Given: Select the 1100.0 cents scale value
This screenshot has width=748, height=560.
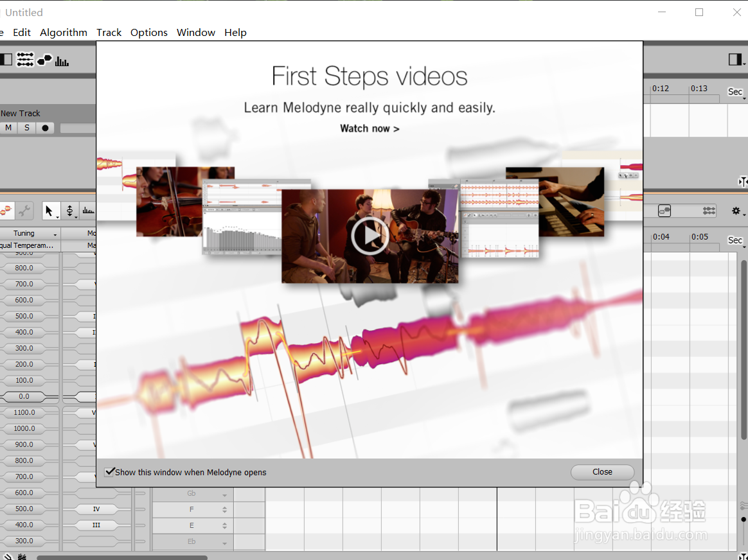Looking at the screenshot, I should (24, 412).
